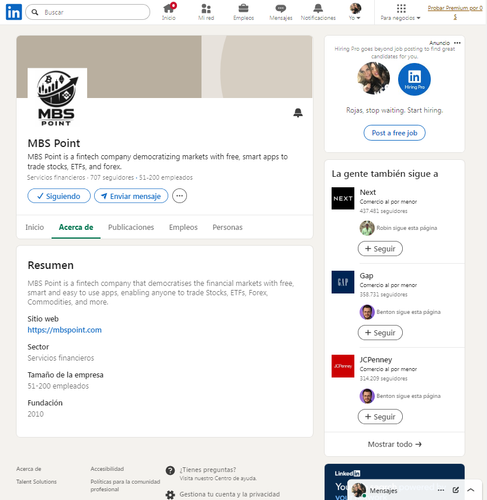The image size is (487, 500).
Task: Open the JCPenney company logo
Action: tap(343, 366)
